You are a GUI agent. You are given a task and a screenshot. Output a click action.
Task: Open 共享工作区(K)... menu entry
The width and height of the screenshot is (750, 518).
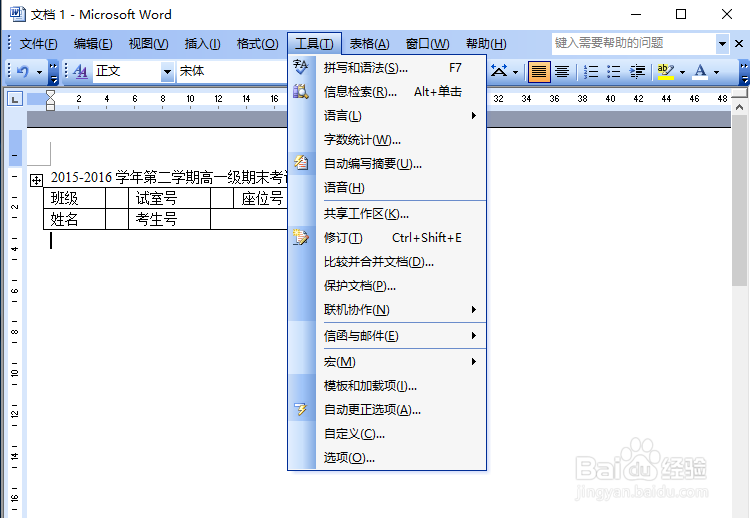387,214
